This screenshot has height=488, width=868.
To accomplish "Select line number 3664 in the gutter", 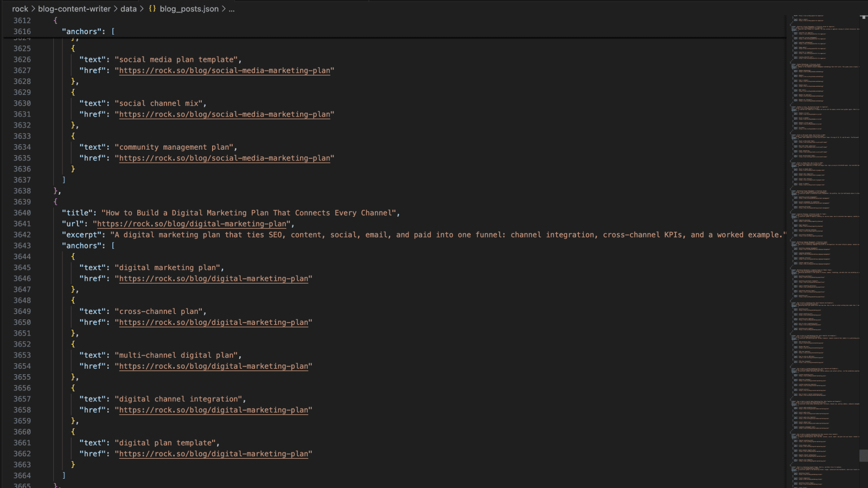I will (22, 476).
